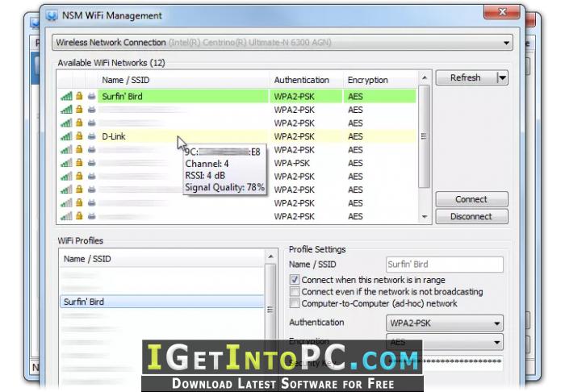This screenshot has height=392, width=565.
Task: Enable Connect even if network is not broadcasting
Action: pyautogui.click(x=295, y=291)
